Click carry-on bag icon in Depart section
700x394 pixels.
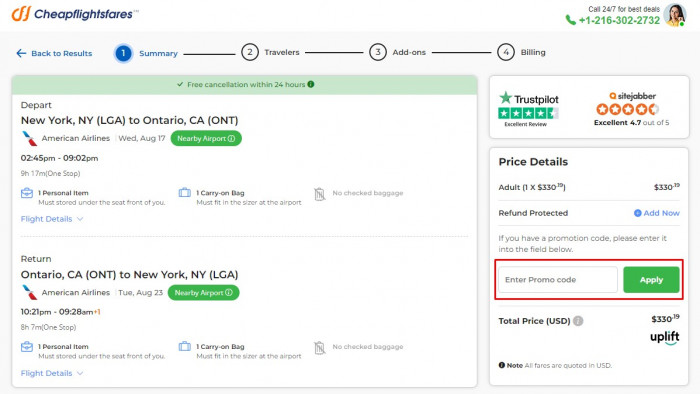[x=184, y=193]
